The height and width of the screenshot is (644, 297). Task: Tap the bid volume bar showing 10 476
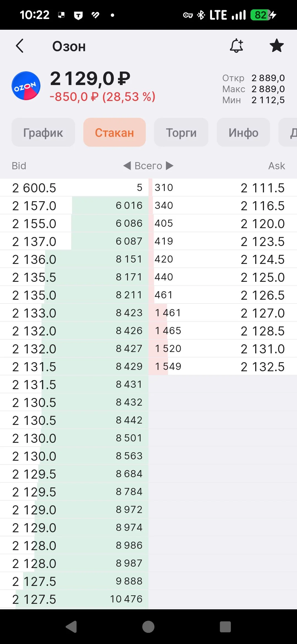click(82, 599)
